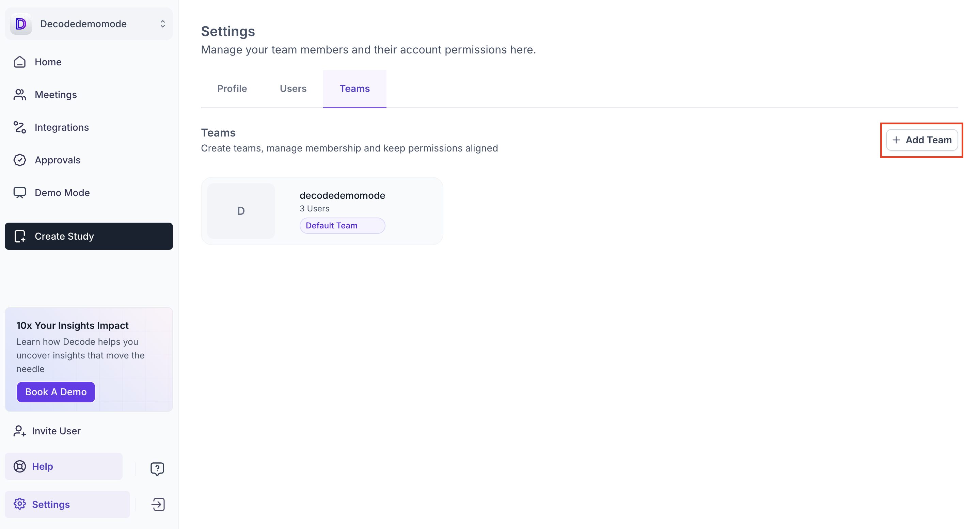
Task: Click the Book A Demo button
Action: [56, 392]
